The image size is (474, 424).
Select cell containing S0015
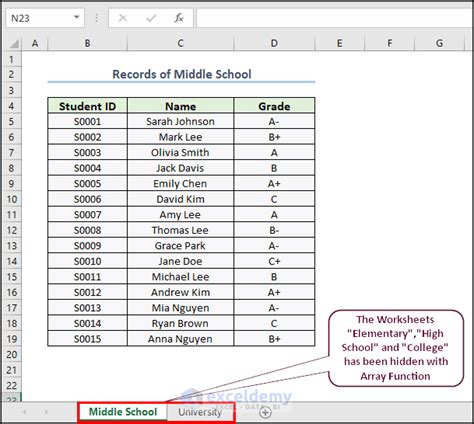pos(87,339)
